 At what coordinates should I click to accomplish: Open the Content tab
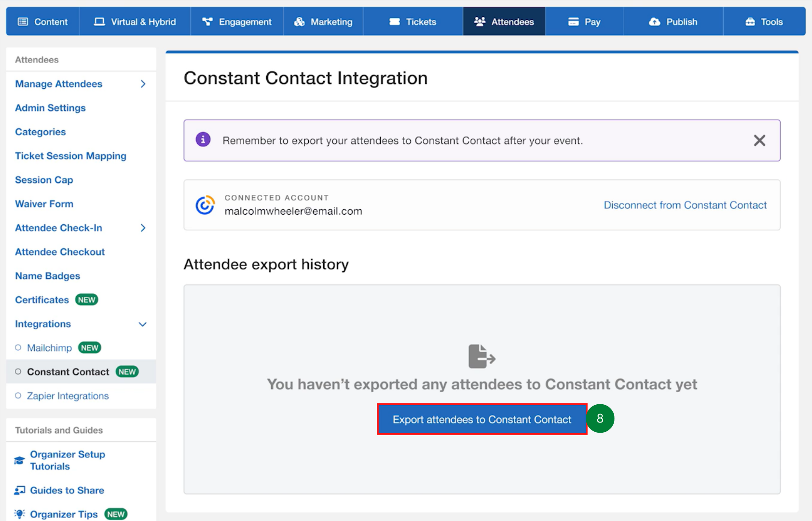43,22
